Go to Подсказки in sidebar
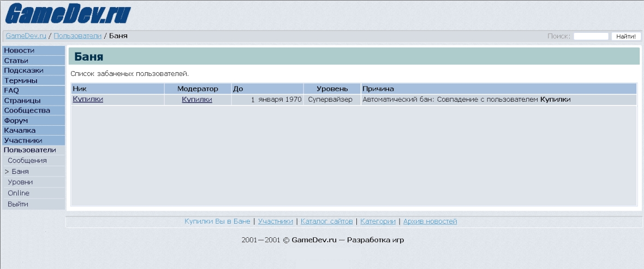This screenshot has height=269, width=644. tap(34, 71)
